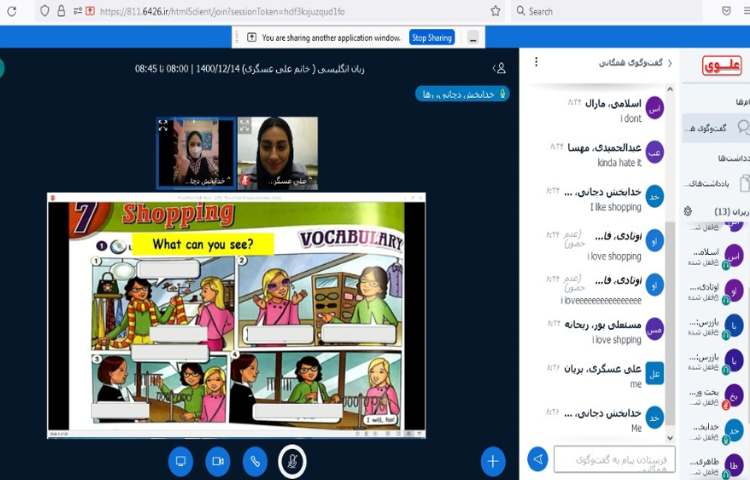Click the padlock site-security icon
Screen dimensions: 750x480
61,11
